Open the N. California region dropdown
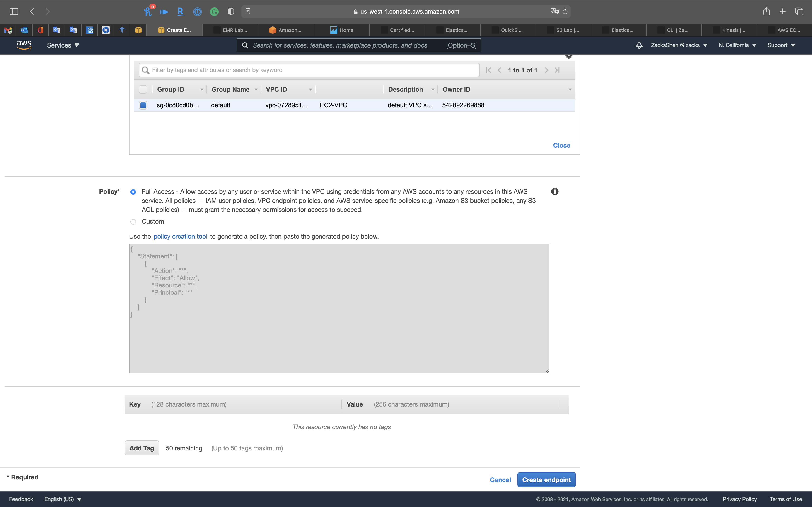This screenshot has height=507, width=812. (x=737, y=45)
